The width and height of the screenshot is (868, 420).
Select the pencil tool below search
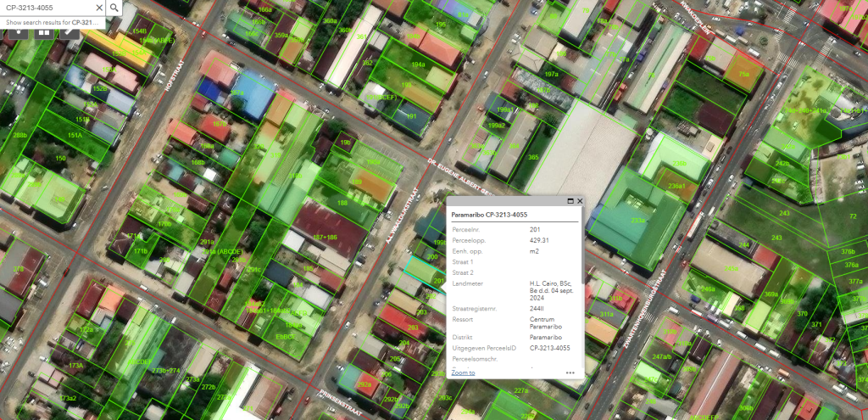pyautogui.click(x=68, y=32)
